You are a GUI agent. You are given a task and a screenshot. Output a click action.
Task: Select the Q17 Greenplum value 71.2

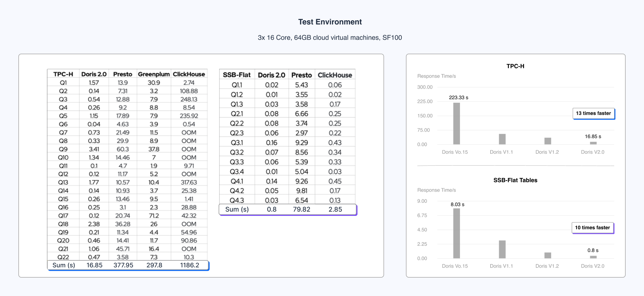pos(154,216)
